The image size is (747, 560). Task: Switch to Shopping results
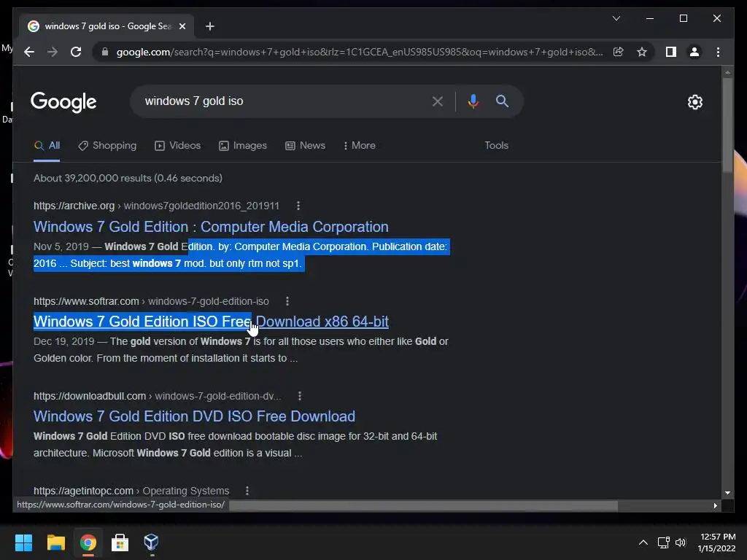107,146
